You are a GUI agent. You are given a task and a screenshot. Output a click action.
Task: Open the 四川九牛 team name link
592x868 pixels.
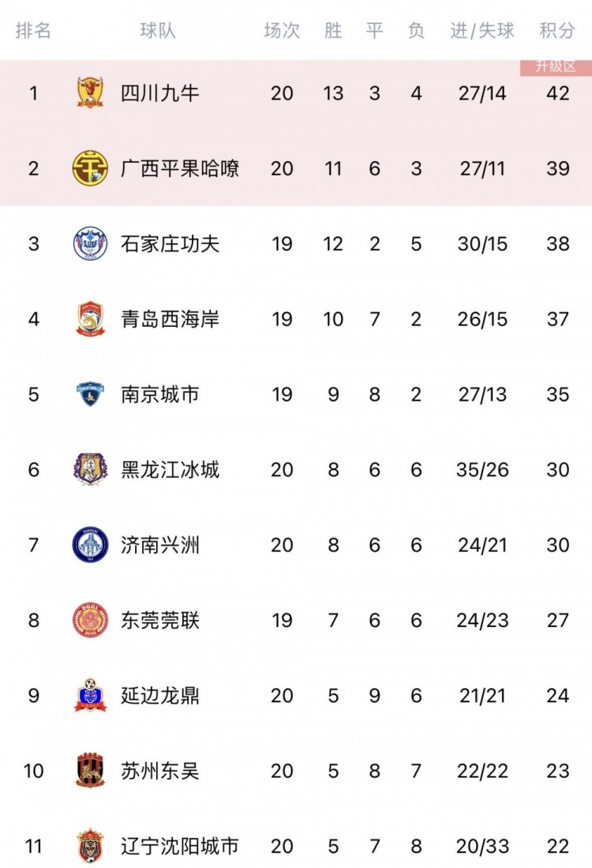[160, 93]
